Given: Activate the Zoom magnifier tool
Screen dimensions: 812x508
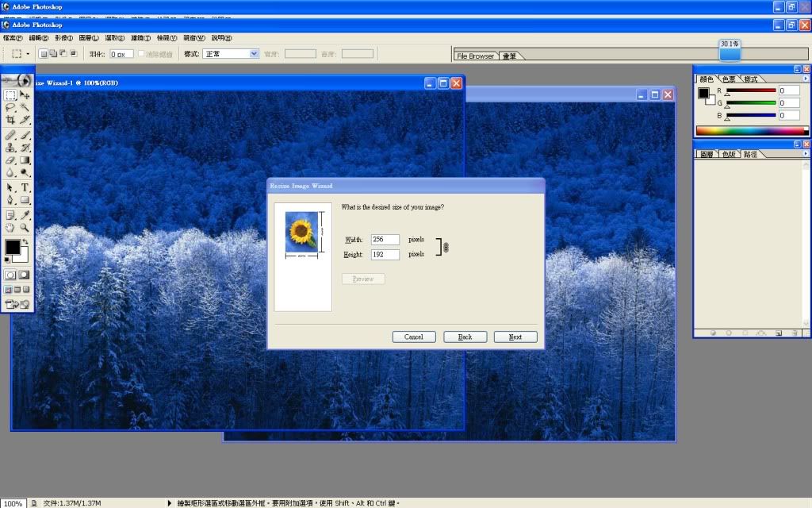Looking at the screenshot, I should tap(25, 228).
